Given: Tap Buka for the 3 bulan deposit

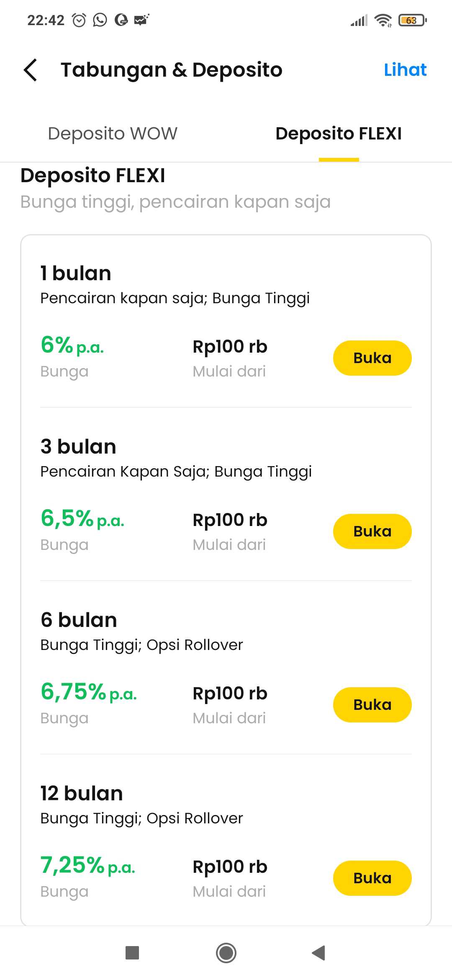Looking at the screenshot, I should (x=372, y=531).
